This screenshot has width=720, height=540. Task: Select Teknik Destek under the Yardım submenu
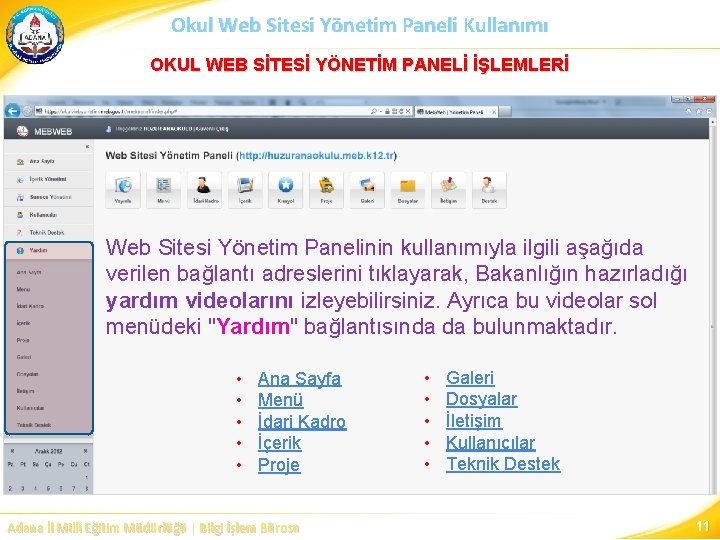click(34, 425)
